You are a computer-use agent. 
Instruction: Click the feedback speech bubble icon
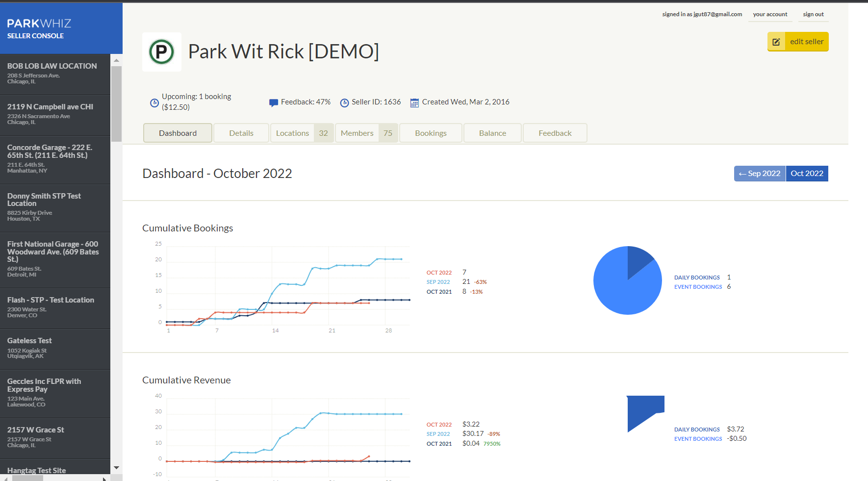[274, 102]
